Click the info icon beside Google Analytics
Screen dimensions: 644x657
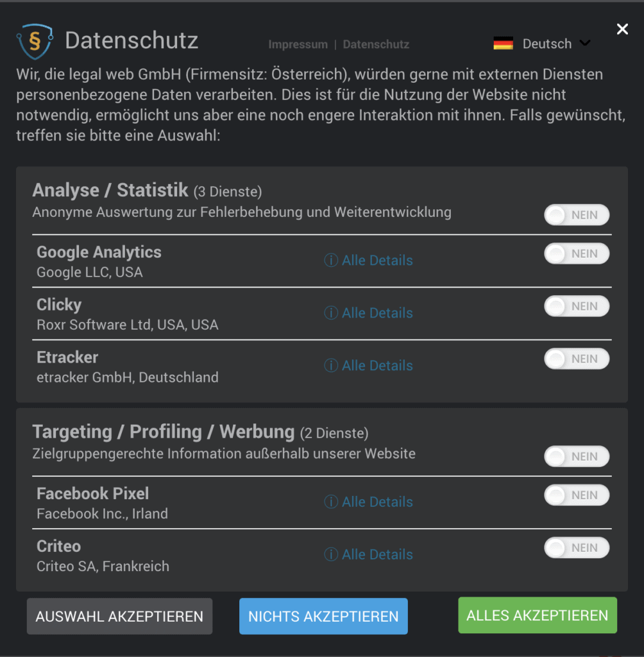click(331, 260)
